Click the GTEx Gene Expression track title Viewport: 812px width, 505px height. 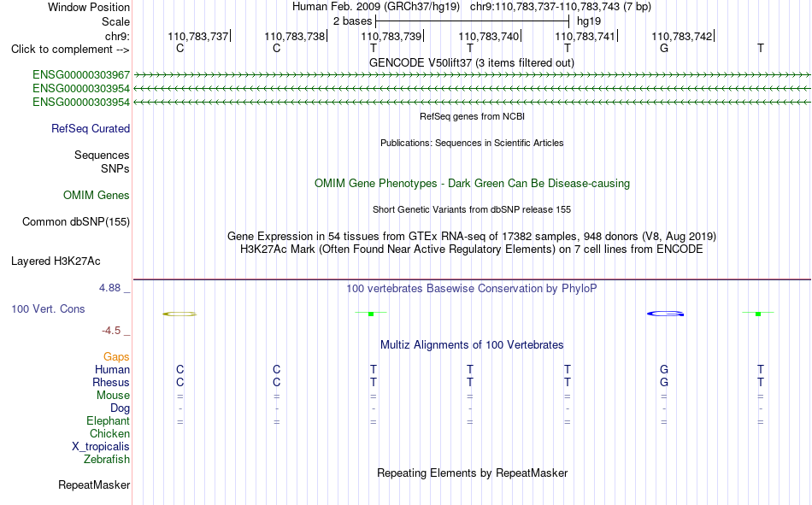[472, 236]
